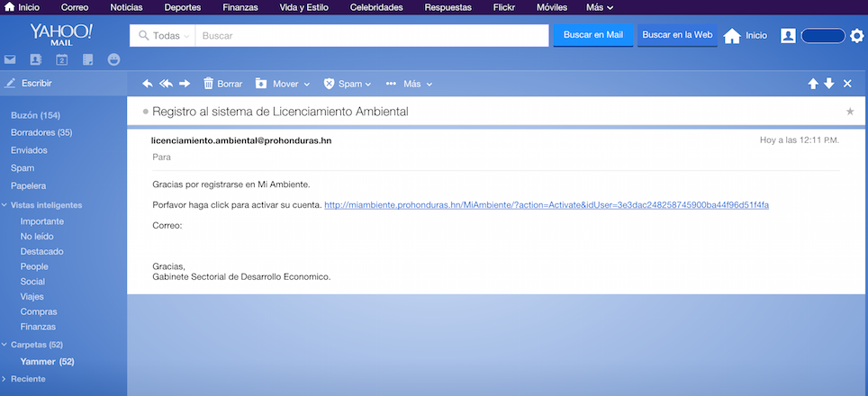Open the Spam dropdown arrow
The width and height of the screenshot is (868, 396).
point(367,84)
